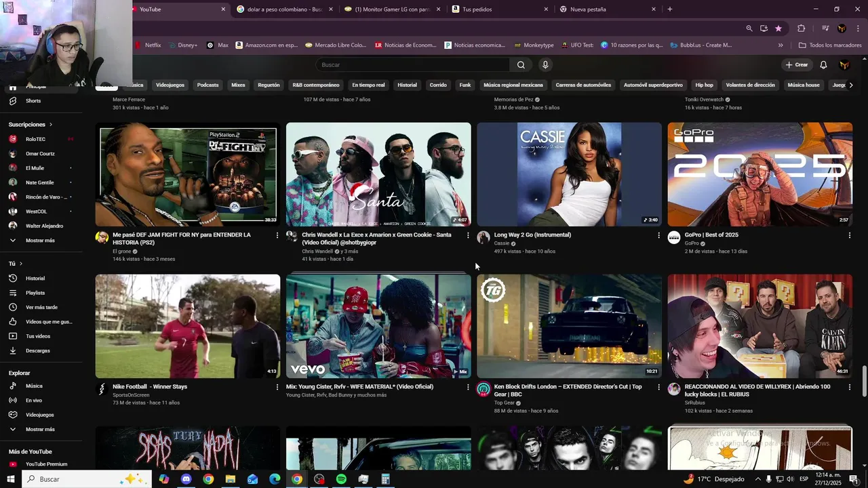Select the Reguetón filter chip

[269, 85]
